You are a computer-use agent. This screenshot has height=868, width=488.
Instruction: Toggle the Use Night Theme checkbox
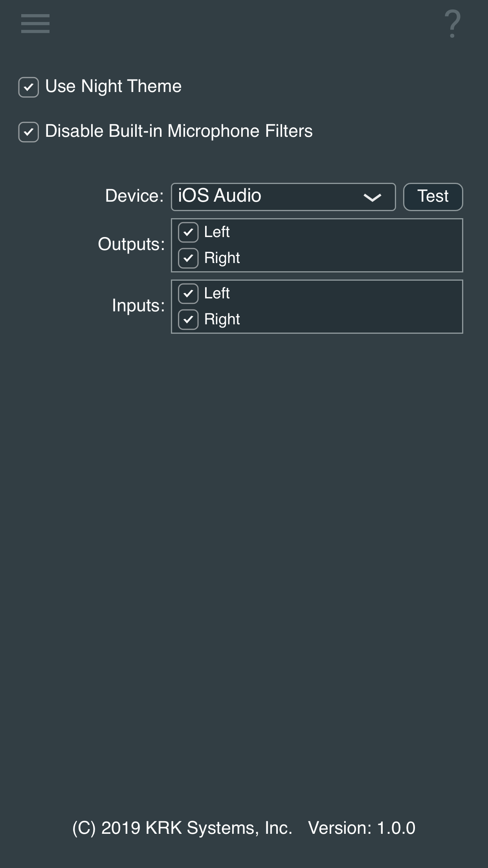tap(29, 87)
